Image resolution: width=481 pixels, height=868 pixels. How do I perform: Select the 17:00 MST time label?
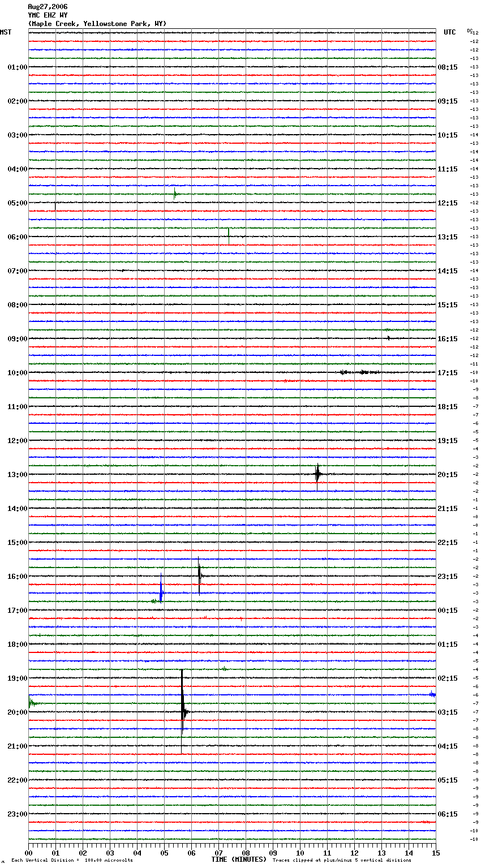pyautogui.click(x=17, y=611)
